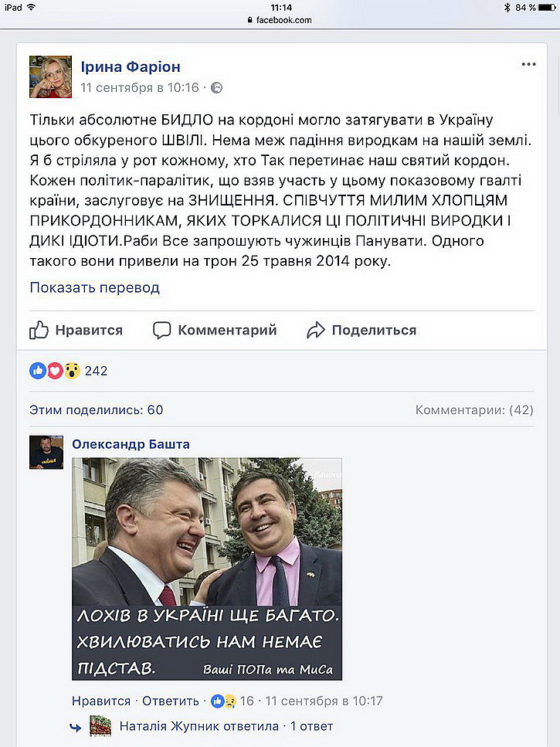Open the post options three-dots menu
Viewport: 560px width, 747px height.
528,64
